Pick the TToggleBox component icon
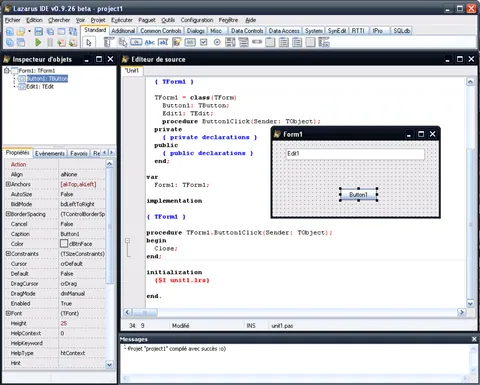This screenshot has height=385, width=480. click(x=190, y=42)
